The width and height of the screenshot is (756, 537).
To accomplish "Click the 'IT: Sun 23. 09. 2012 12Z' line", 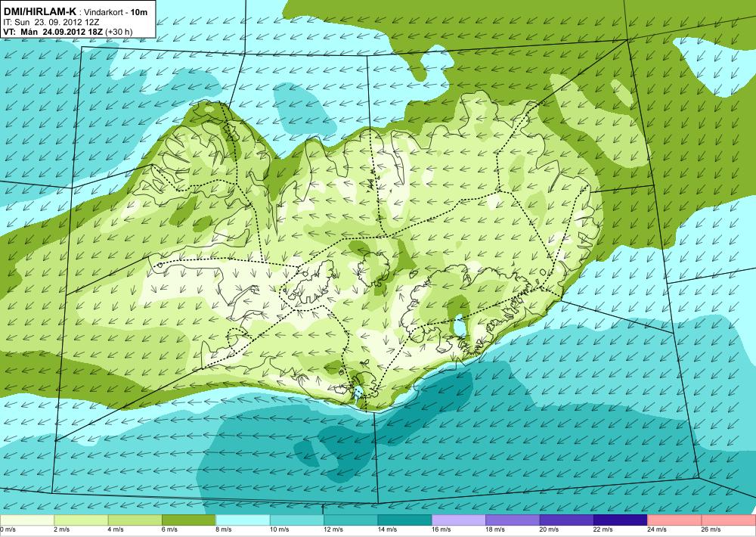I will (x=51, y=22).
